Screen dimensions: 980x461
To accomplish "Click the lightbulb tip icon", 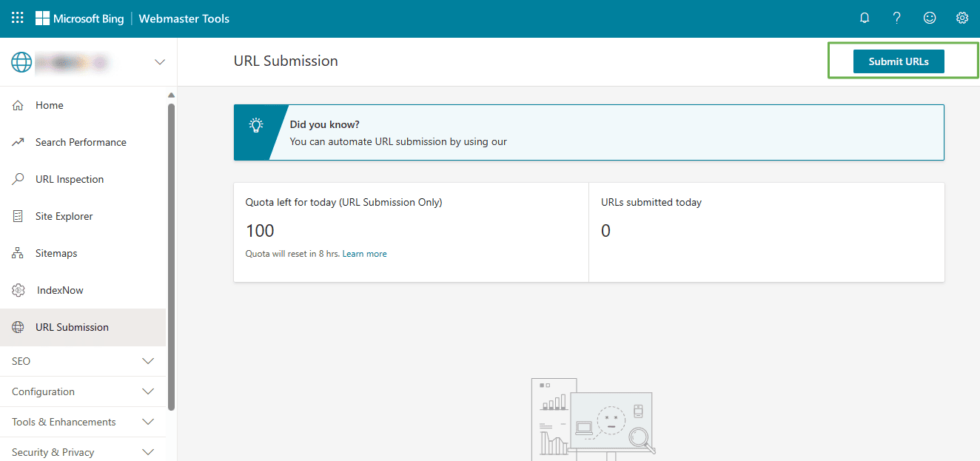I will [x=256, y=125].
